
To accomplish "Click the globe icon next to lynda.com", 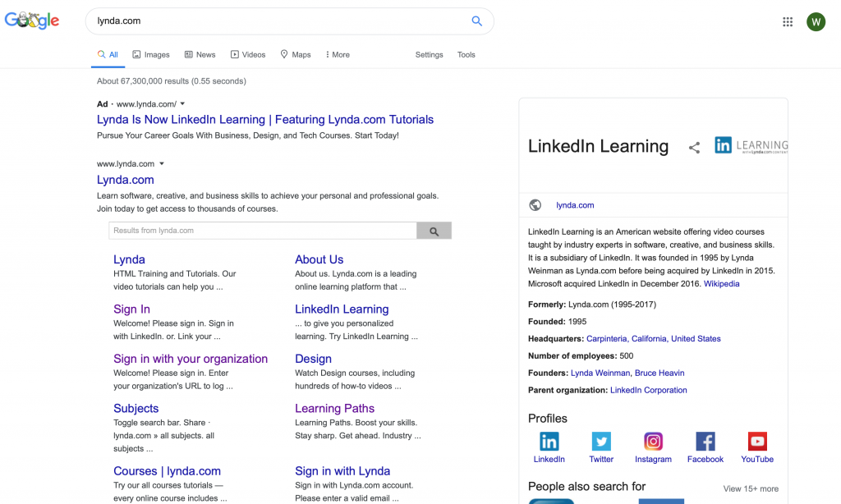I will coord(535,205).
